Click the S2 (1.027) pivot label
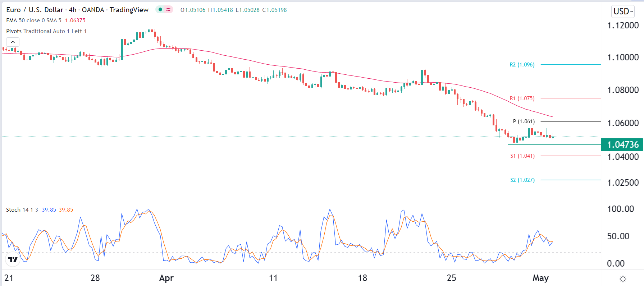 522,180
